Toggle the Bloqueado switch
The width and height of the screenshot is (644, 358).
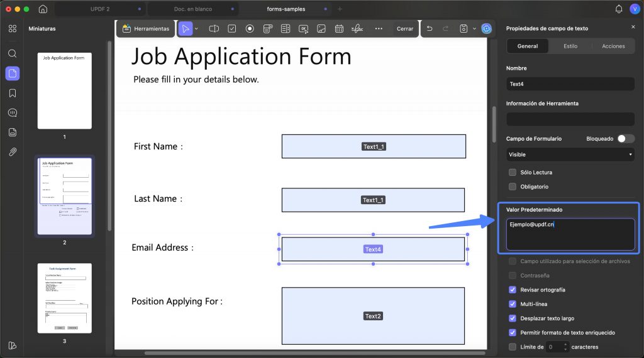(x=626, y=139)
